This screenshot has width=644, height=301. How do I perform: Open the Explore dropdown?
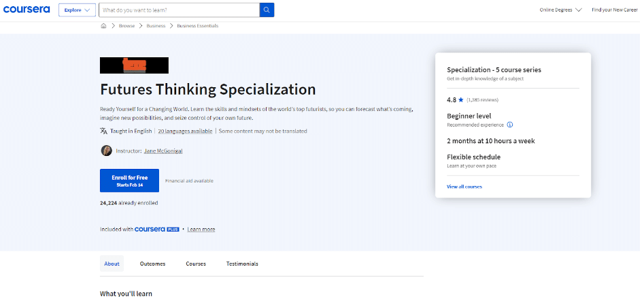78,10
